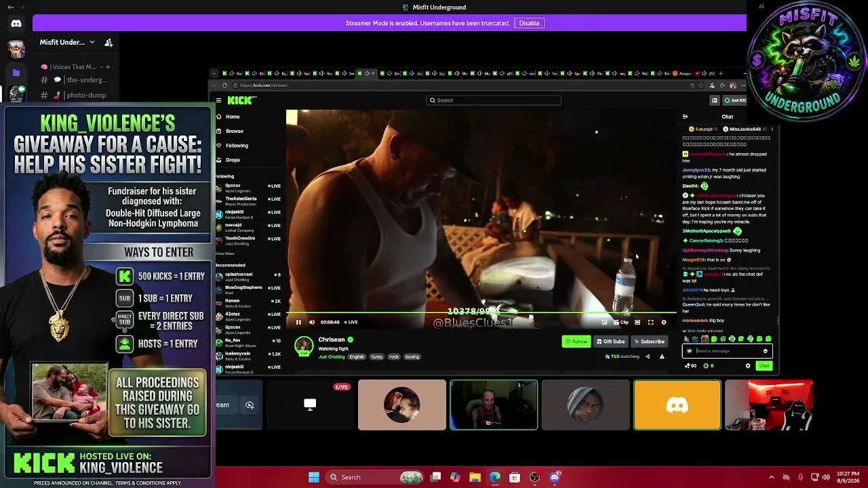
Task: Open Following in the Kick sidebar
Action: [237, 146]
